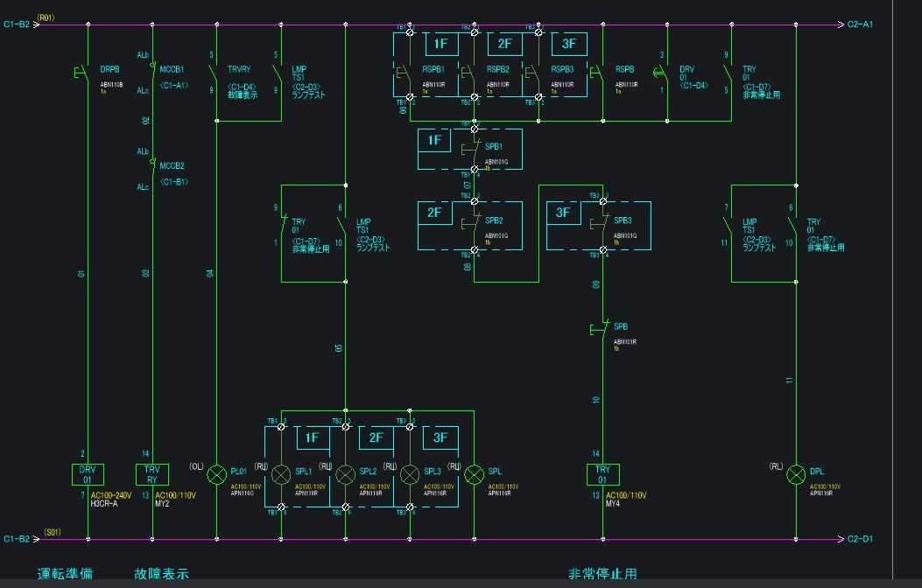922x588 pixels.
Task: Click the 1F box beside SPB1
Action: coord(435,140)
